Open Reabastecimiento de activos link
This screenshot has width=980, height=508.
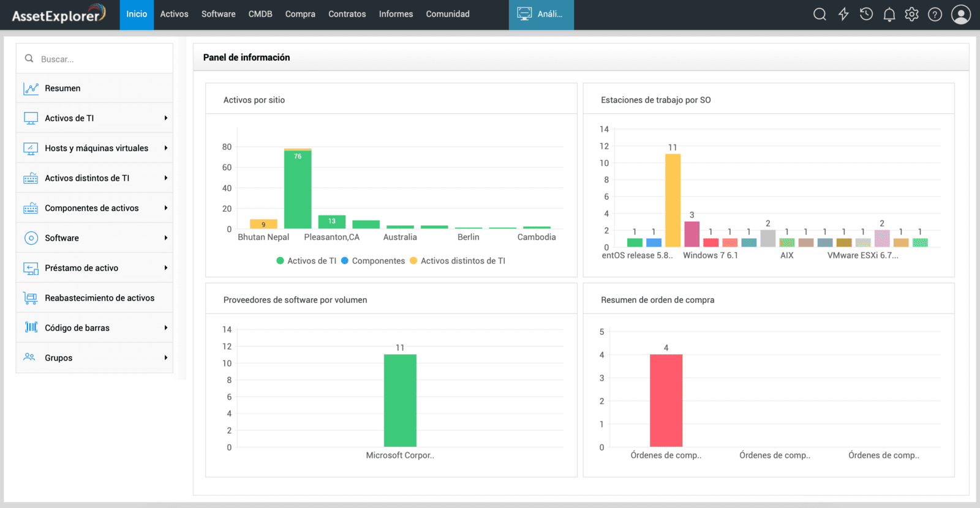click(x=94, y=298)
